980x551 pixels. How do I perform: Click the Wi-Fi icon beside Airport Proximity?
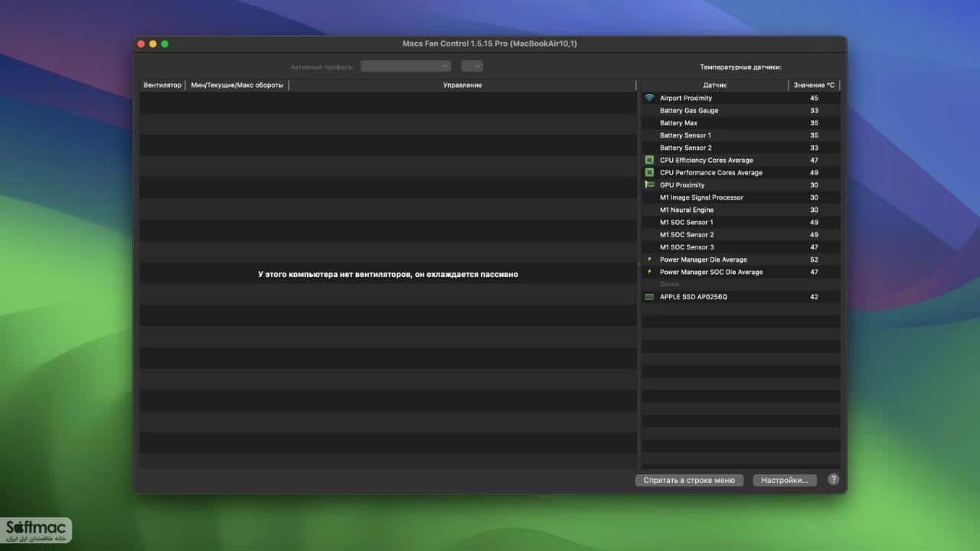pos(649,98)
